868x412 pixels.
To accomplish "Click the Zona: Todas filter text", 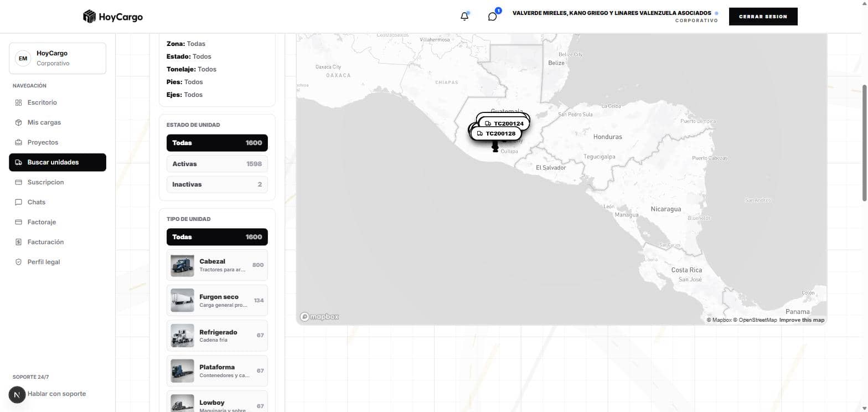I will [x=186, y=44].
